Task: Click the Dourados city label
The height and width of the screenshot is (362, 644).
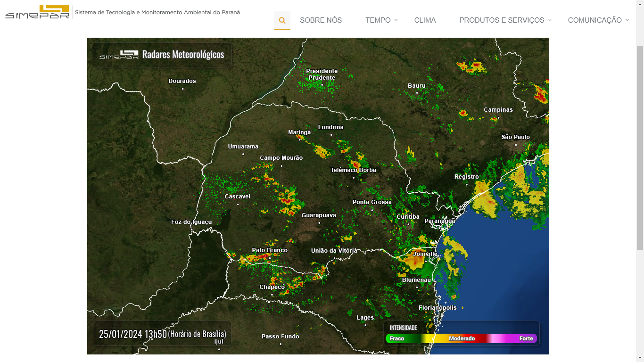Action: (182, 81)
